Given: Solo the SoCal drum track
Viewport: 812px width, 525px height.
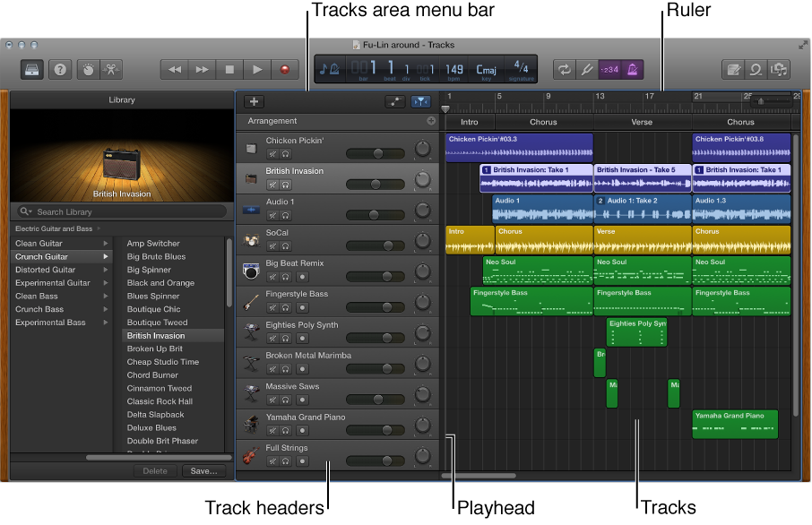Looking at the screenshot, I should (x=286, y=246).
